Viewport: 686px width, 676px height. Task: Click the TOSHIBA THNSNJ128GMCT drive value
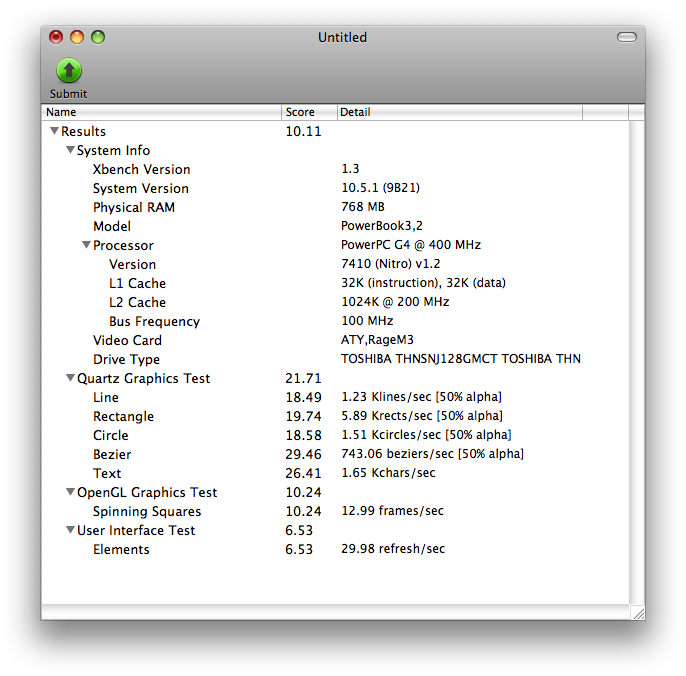[461, 359]
